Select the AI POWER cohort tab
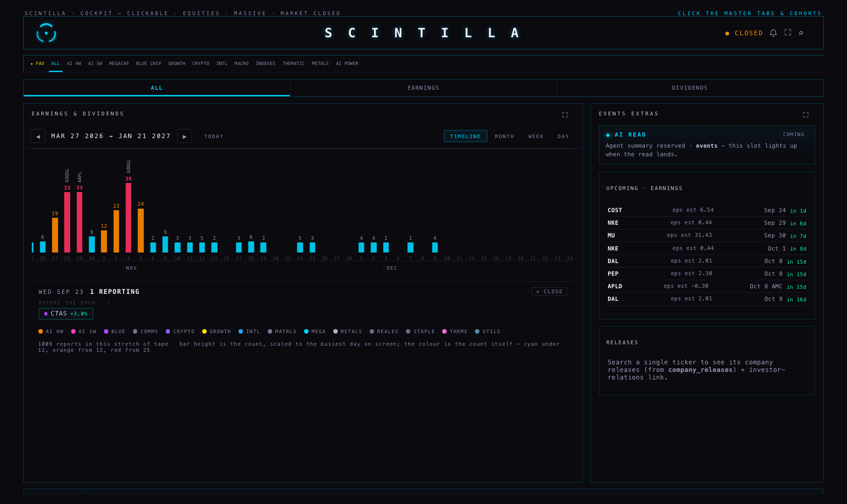Viewport: 847px width, 504px height. [347, 64]
